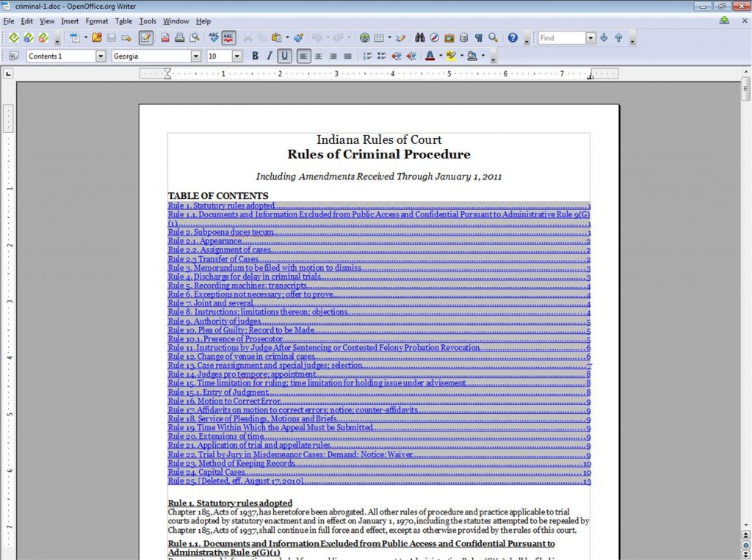Toggle bold formatting
The width and height of the screenshot is (752, 560).
[x=255, y=56]
